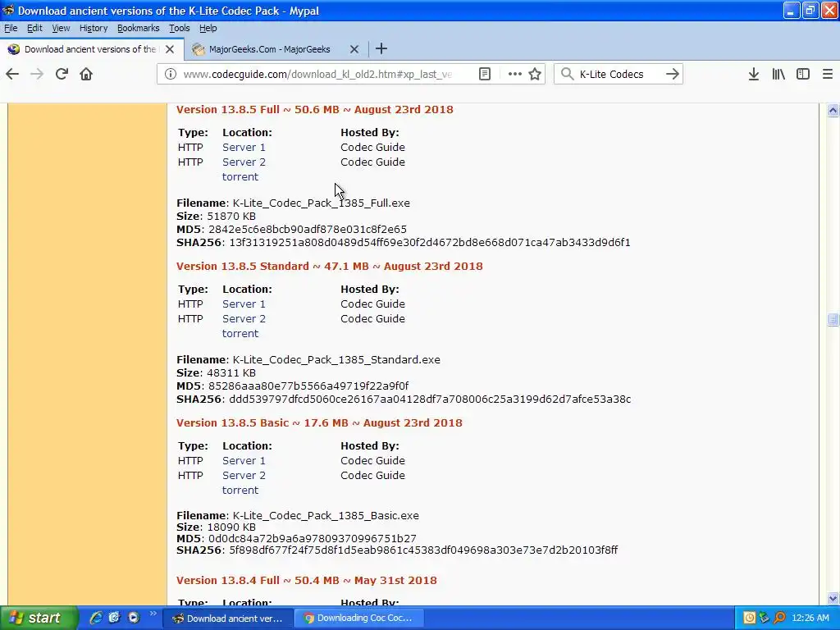Click the orange magnifier tray icon
The width and height of the screenshot is (840, 630).
coord(779,619)
